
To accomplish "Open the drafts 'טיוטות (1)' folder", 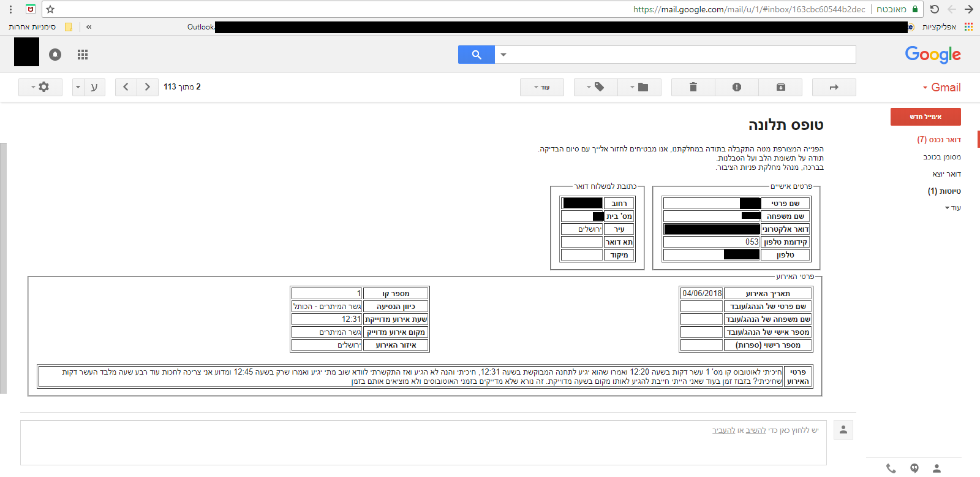I will [x=944, y=191].
